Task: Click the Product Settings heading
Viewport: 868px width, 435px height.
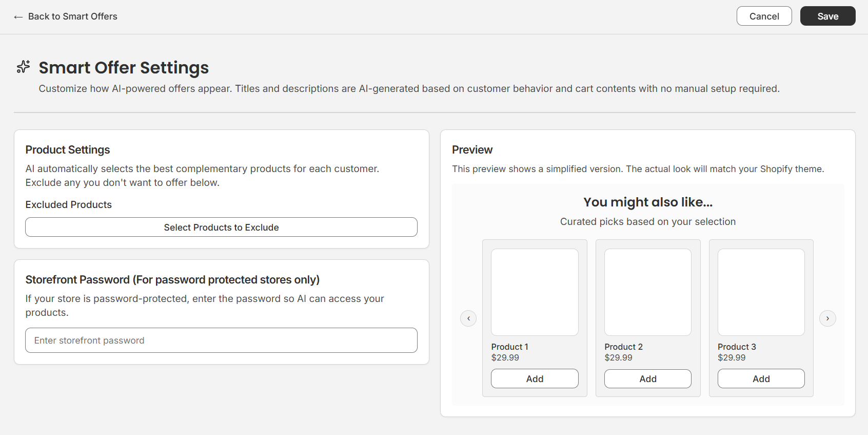Action: tap(68, 149)
